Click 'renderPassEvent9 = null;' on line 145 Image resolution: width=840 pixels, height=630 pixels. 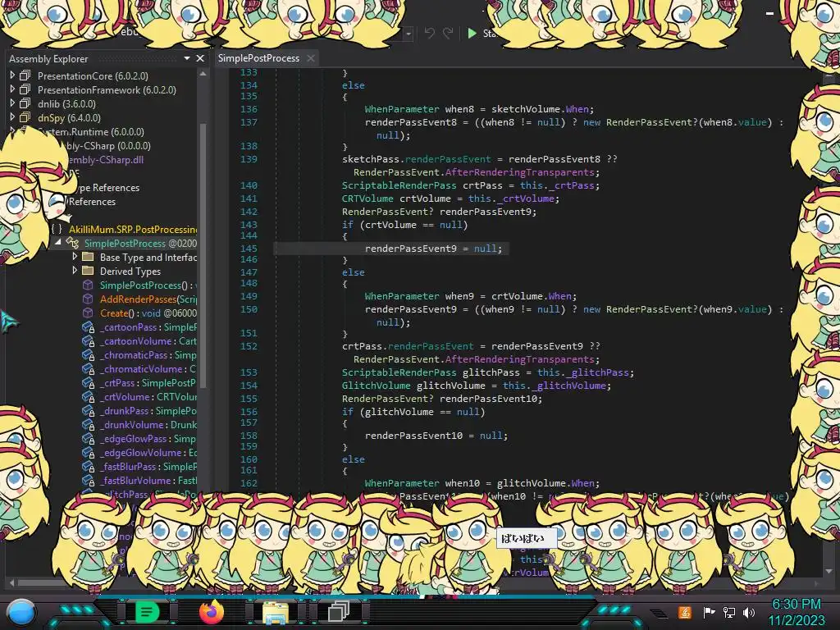point(433,249)
